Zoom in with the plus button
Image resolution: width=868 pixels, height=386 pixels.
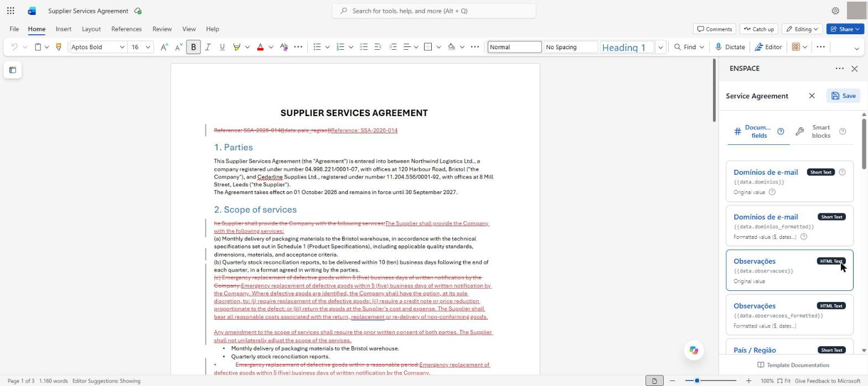748,380
